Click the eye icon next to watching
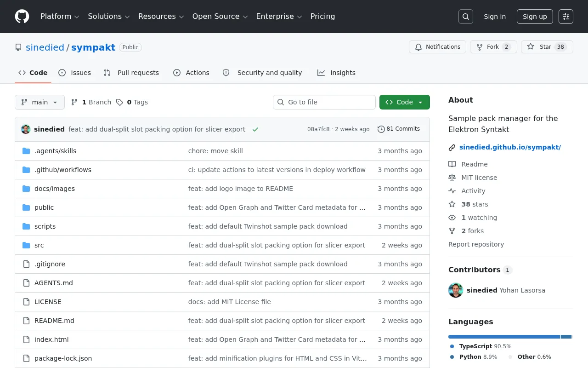588x368 pixels. 452,218
